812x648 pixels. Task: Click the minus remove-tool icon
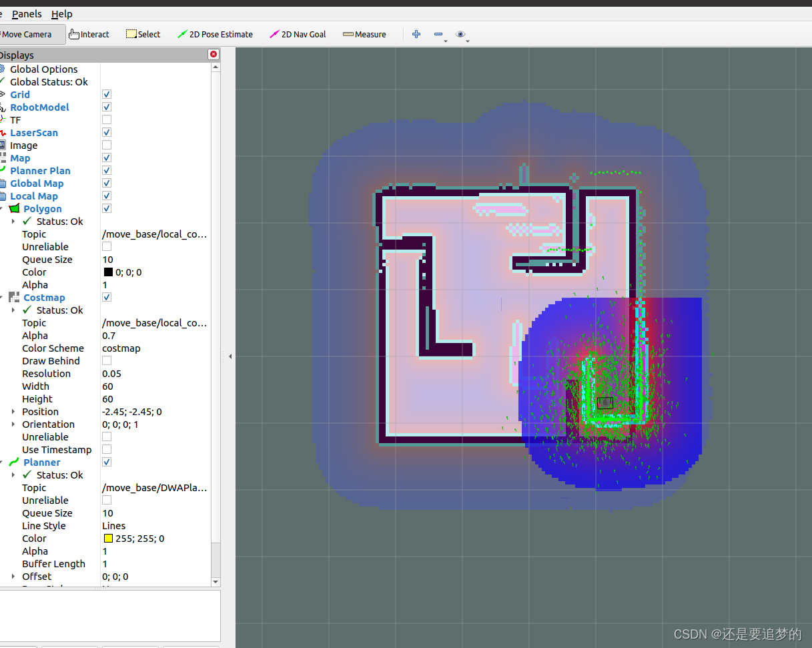pos(438,34)
